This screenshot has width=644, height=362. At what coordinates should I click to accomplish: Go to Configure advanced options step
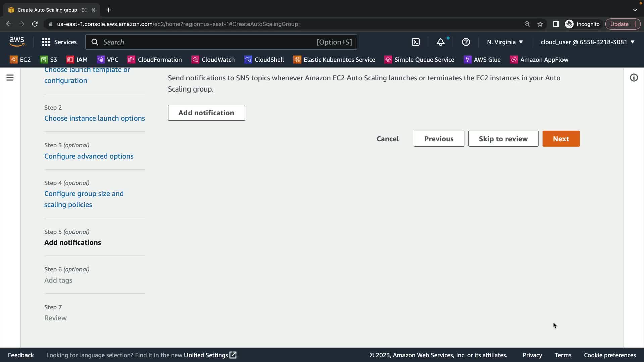(x=89, y=156)
